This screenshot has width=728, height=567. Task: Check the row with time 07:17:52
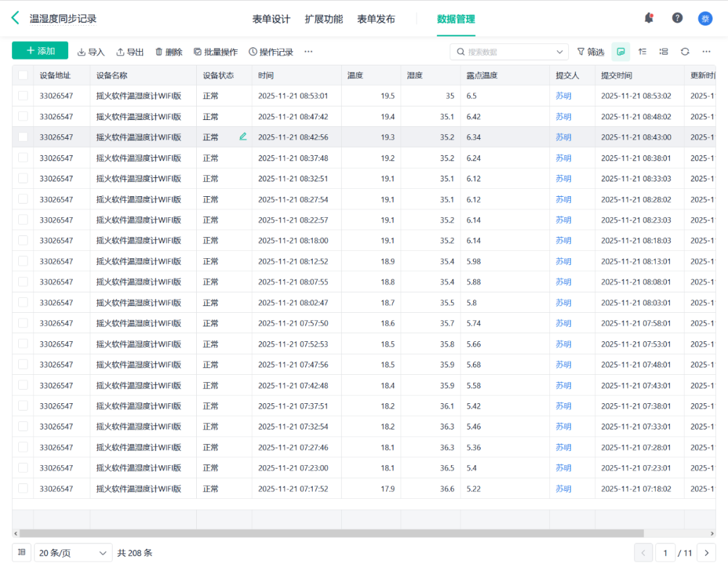point(23,489)
